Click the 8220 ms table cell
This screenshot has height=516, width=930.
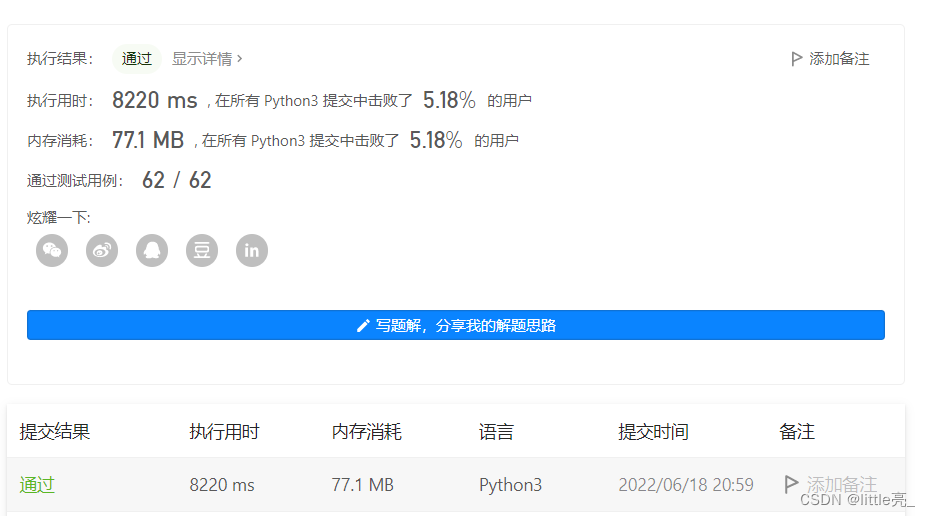(222, 485)
